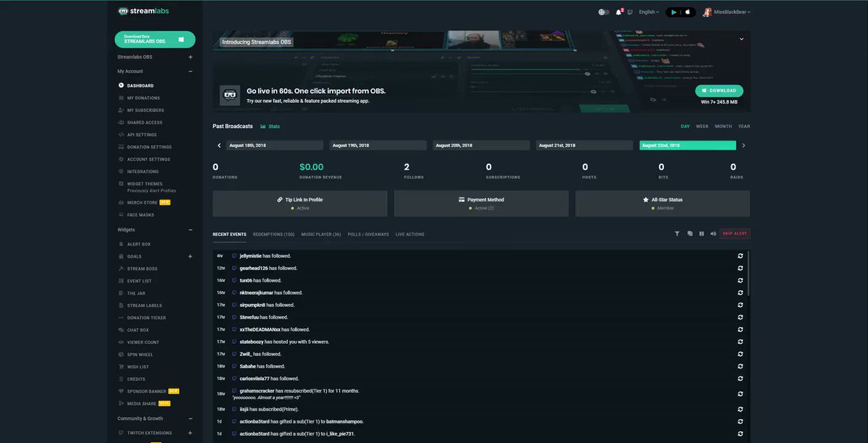Open the Alert Box widget
This screenshot has width=868, height=443.
point(135,245)
